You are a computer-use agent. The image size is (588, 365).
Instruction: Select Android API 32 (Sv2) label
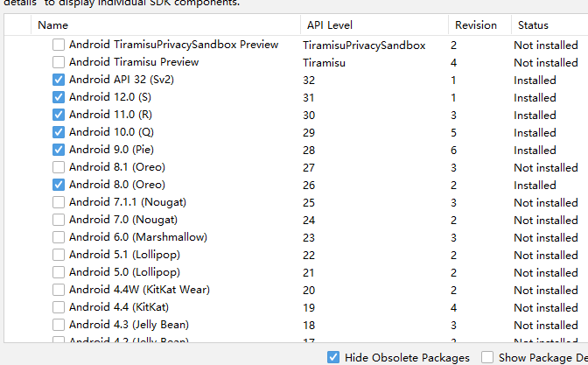coord(122,80)
